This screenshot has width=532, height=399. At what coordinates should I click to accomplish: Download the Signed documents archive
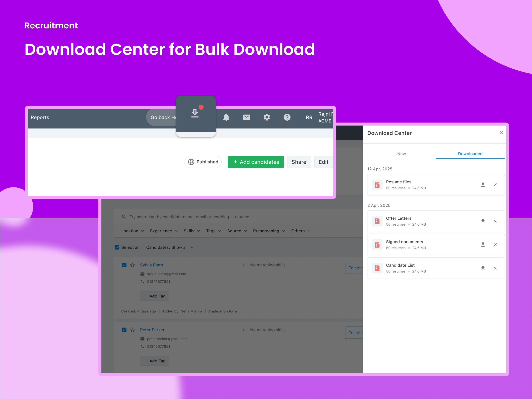click(483, 245)
